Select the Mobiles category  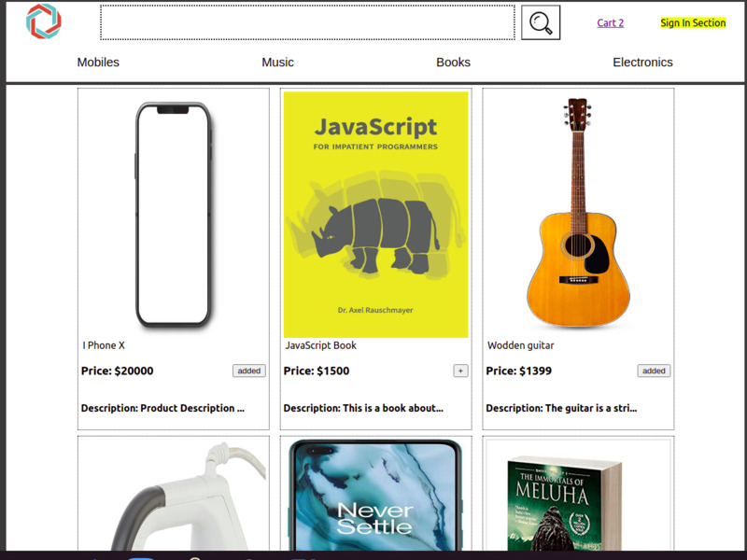pyautogui.click(x=98, y=63)
